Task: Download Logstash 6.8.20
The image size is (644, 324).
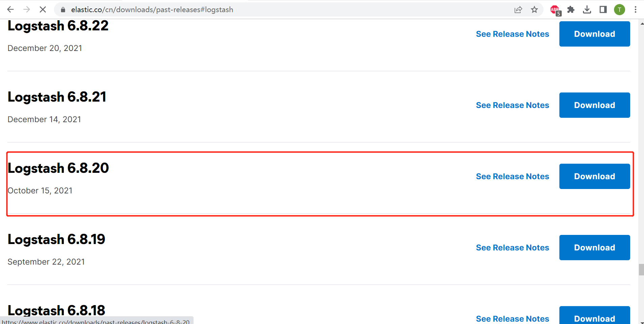Action: click(x=594, y=176)
